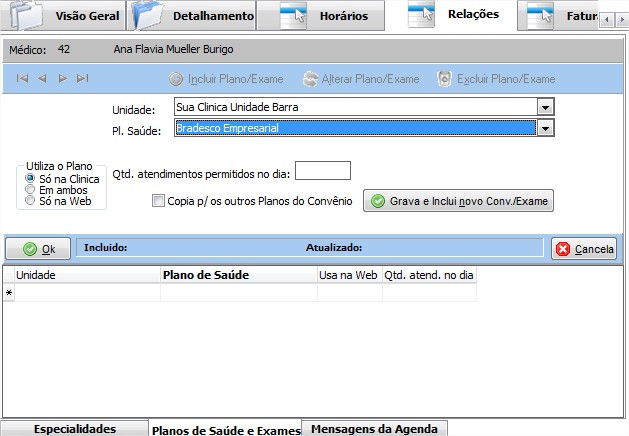
Task: Open the Pl. Saúde dropdown
Action: [545, 128]
